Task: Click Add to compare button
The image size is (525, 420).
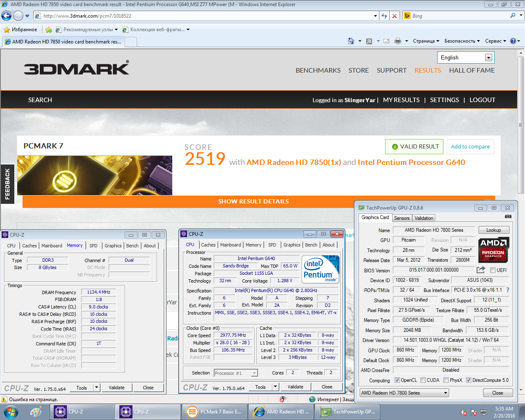Action: point(470,146)
